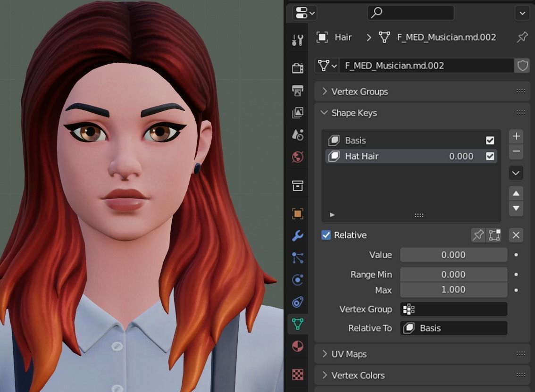Screen dimensions: 535x392
Task: Open the Collection properties tab icon
Action: 298,186
